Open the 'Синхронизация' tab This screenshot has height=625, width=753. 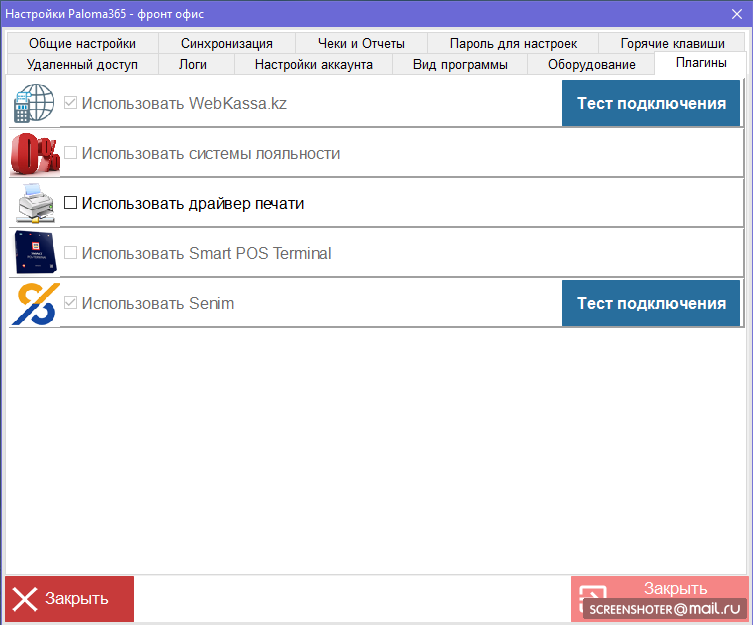[227, 43]
